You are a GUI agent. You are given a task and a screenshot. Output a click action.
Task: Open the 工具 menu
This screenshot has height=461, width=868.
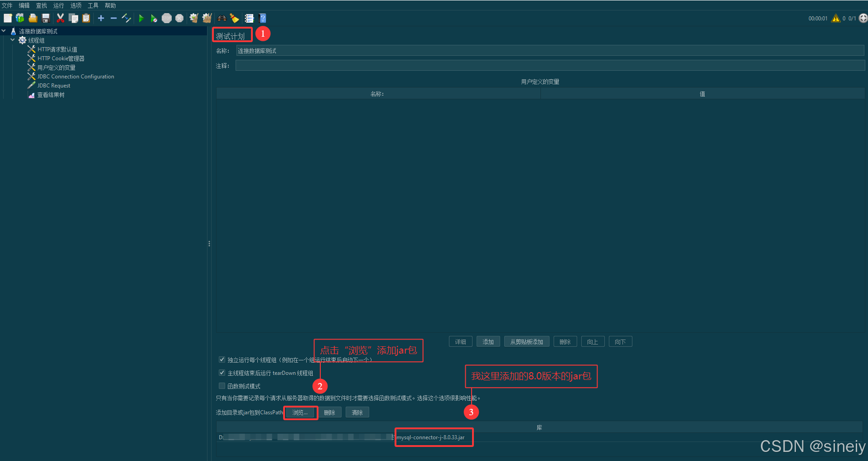pos(93,5)
